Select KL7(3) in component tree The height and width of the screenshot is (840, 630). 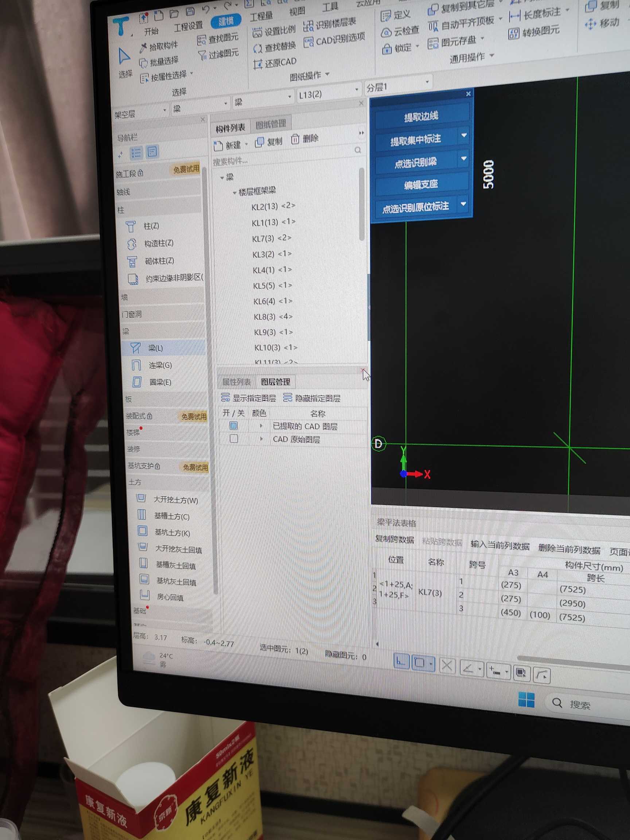272,238
